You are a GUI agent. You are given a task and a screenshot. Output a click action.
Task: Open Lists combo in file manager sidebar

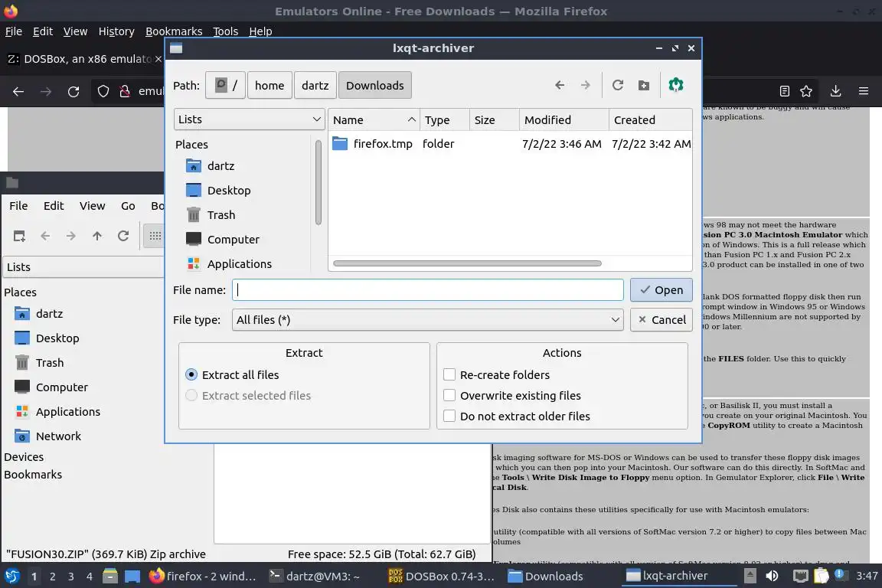pyautogui.click(x=83, y=266)
